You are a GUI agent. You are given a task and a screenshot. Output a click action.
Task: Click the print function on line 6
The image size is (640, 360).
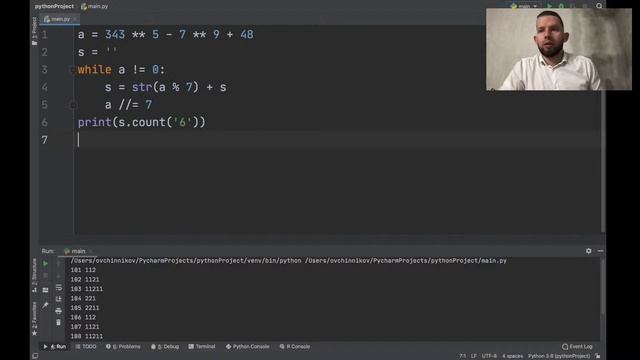[94, 122]
